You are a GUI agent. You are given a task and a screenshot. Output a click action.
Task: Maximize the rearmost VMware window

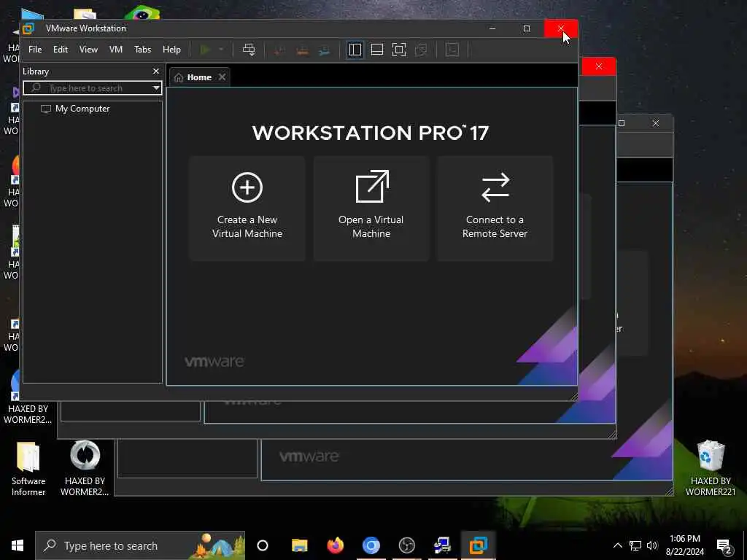point(622,123)
